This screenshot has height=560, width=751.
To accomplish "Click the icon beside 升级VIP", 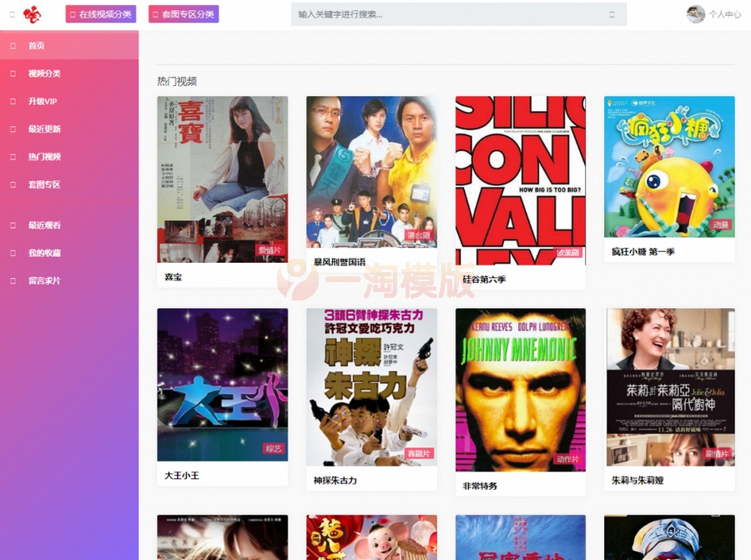I will tap(13, 102).
